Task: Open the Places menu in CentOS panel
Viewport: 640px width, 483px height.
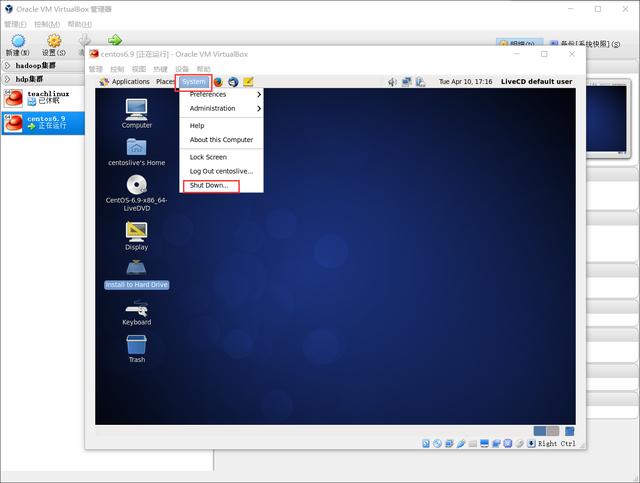Action: point(164,82)
